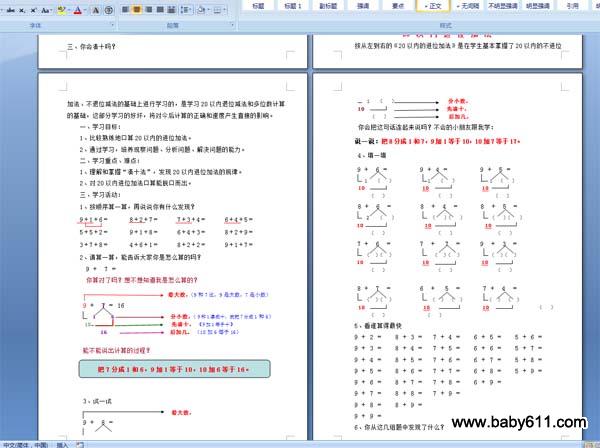Apply the 不明显强调 style
The height and width of the screenshot is (448, 600).
503,5
